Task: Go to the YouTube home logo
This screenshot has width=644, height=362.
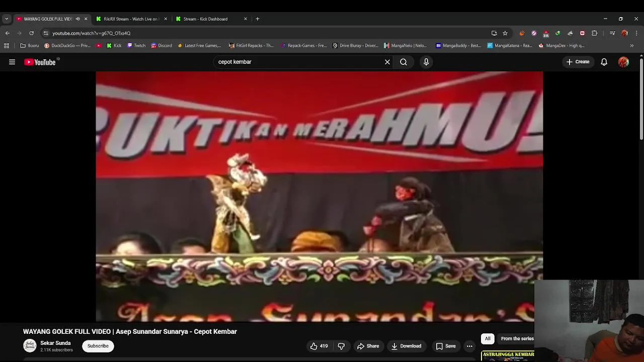Action: point(40,62)
